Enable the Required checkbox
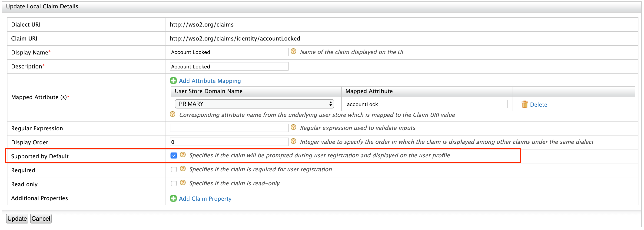 click(173, 169)
